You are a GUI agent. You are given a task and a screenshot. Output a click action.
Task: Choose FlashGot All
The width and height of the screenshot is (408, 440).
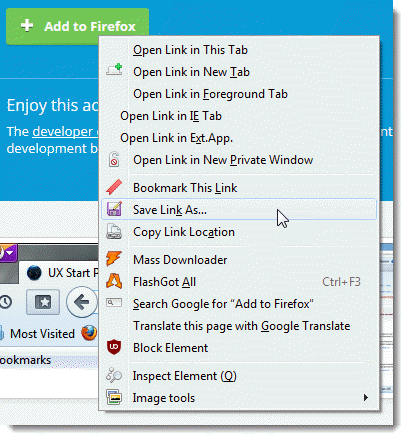239,282
